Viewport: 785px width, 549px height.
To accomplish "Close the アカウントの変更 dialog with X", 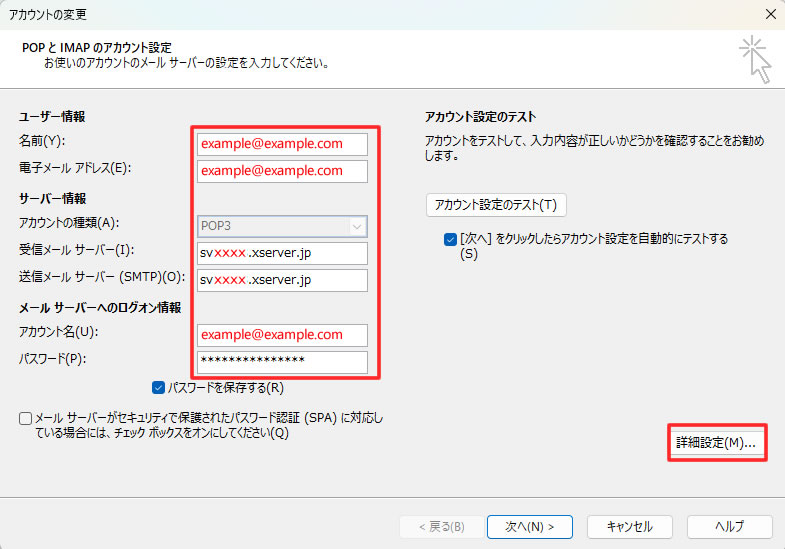I will (x=769, y=14).
